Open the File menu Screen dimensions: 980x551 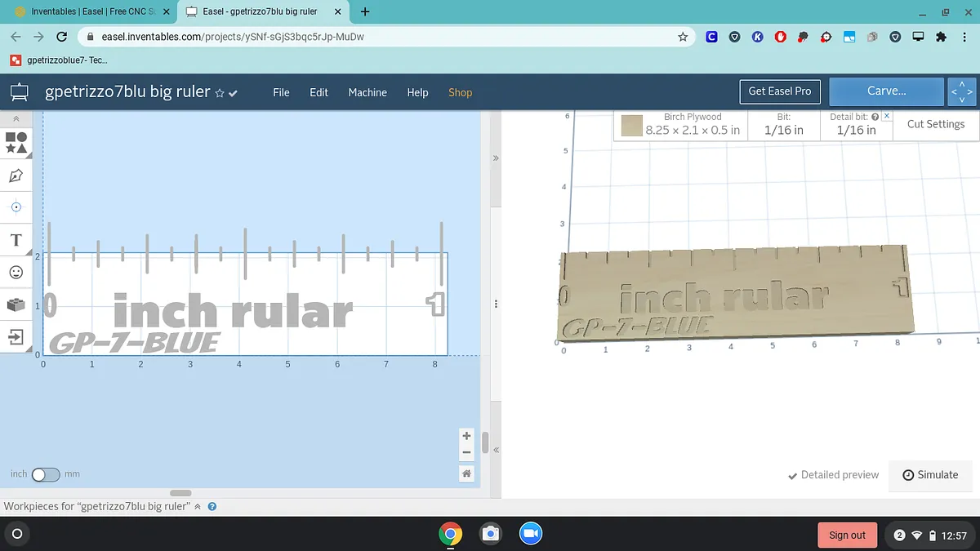281,92
